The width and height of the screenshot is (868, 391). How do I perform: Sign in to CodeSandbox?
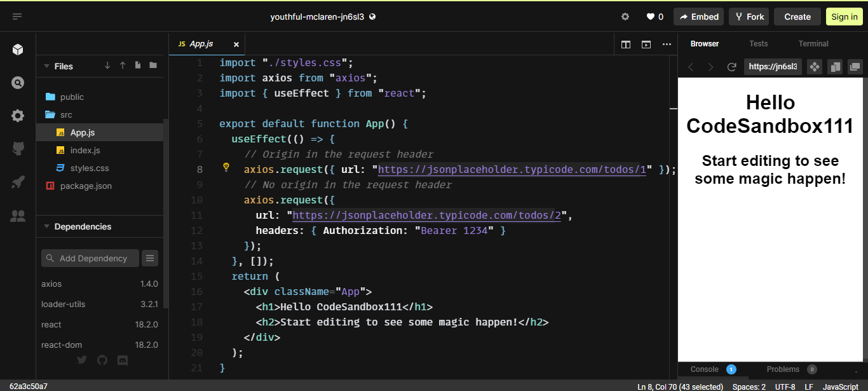(x=844, y=16)
